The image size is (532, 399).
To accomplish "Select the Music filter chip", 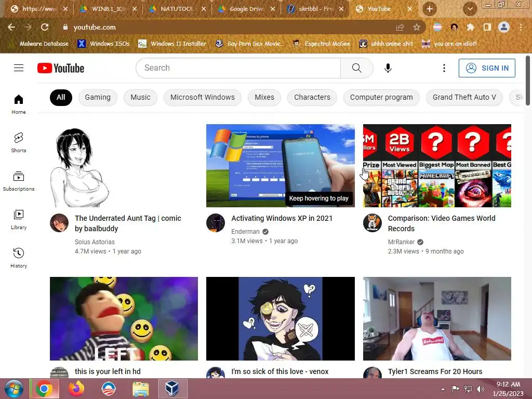I will coord(140,97).
